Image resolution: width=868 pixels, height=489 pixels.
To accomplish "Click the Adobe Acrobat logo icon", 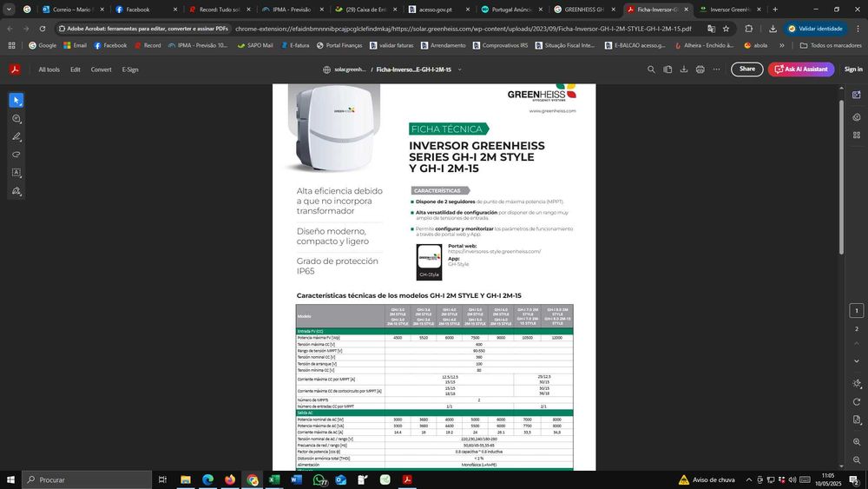I will pos(15,69).
